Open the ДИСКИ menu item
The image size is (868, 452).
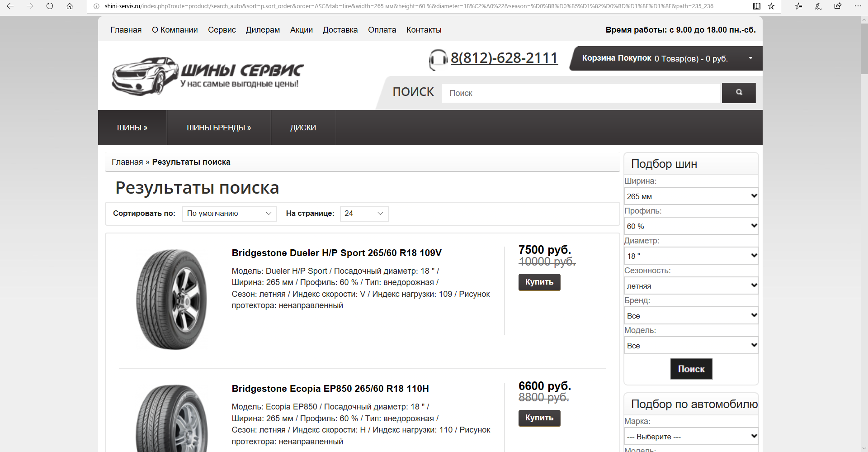click(x=303, y=128)
